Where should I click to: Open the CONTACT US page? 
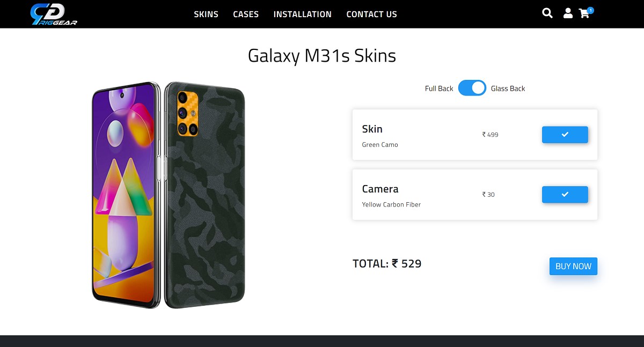371,14
